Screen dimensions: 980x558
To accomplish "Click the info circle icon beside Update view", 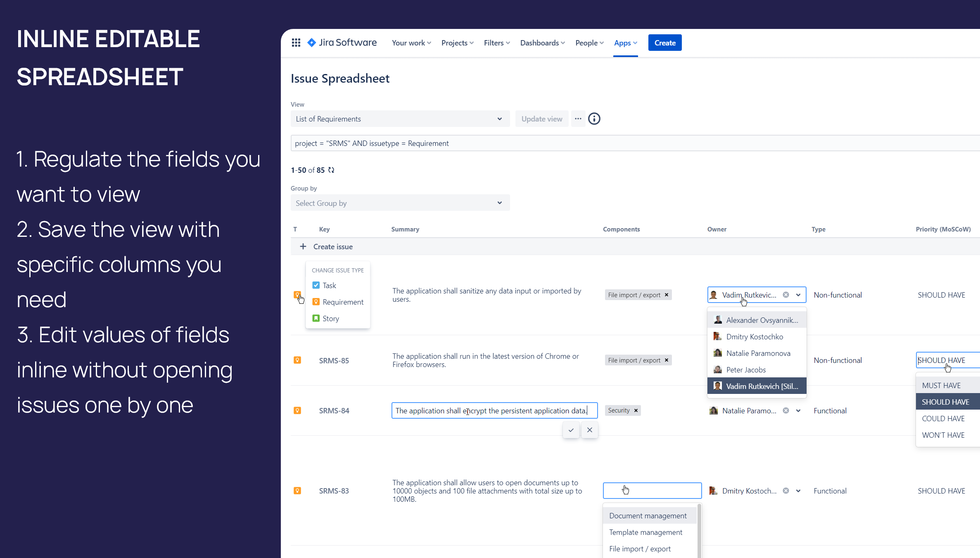I will 594,119.
